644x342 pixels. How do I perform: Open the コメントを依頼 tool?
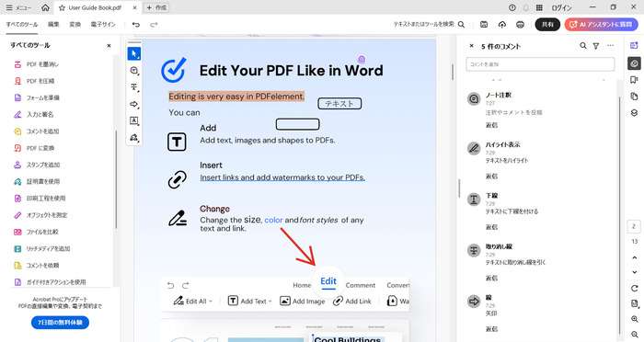coord(37,266)
